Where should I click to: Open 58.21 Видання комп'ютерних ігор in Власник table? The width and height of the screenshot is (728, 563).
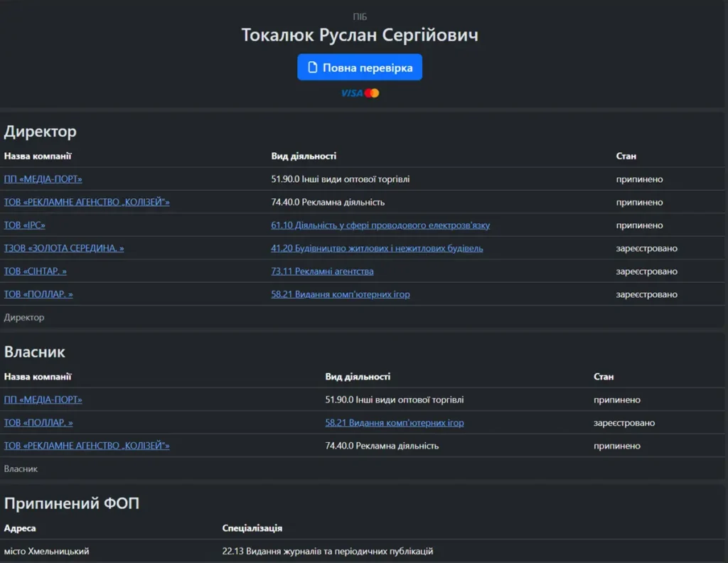[394, 423]
